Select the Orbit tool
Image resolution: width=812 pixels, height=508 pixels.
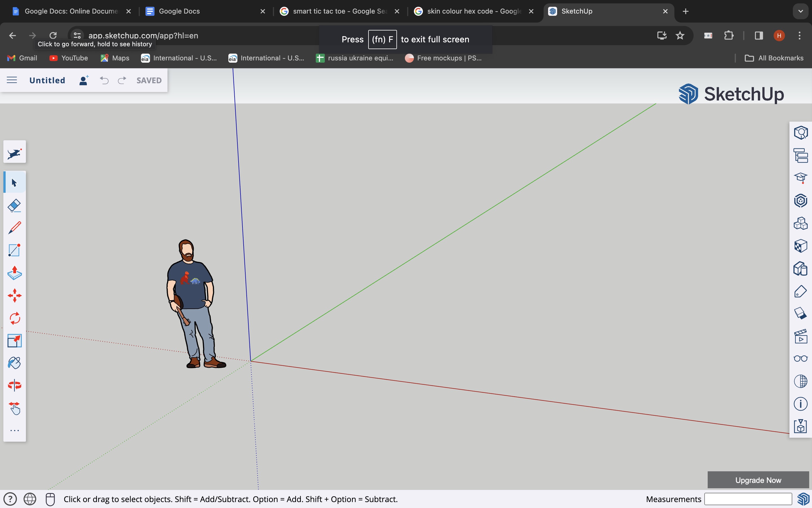pyautogui.click(x=14, y=385)
